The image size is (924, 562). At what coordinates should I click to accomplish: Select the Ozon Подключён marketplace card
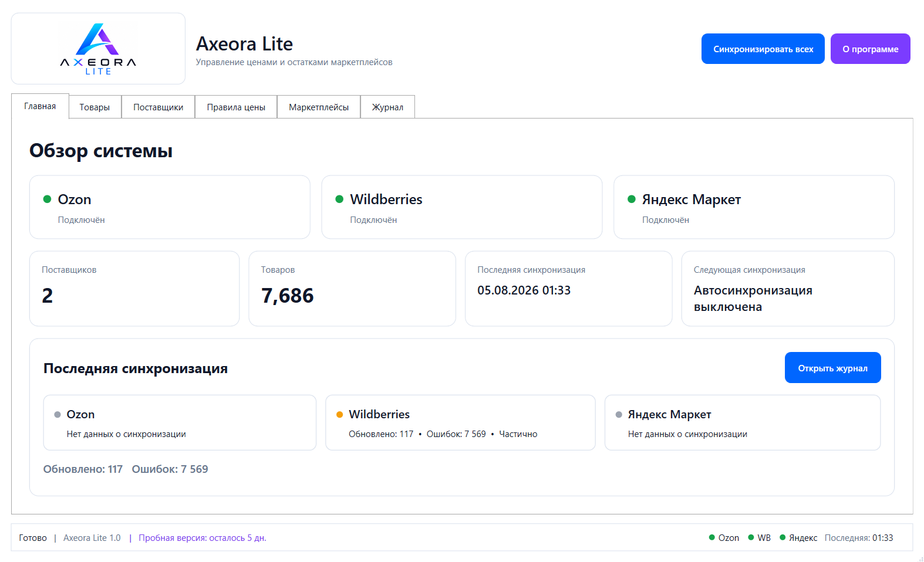[x=170, y=207]
